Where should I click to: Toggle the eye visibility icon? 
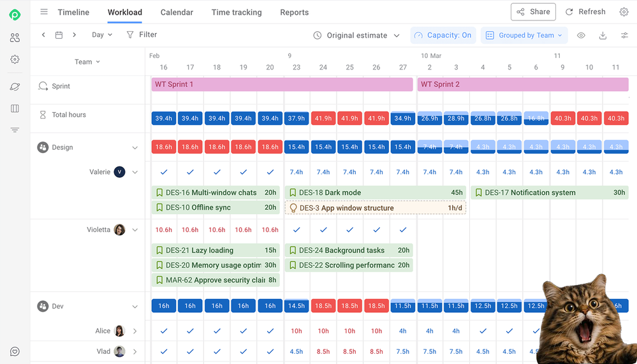581,35
